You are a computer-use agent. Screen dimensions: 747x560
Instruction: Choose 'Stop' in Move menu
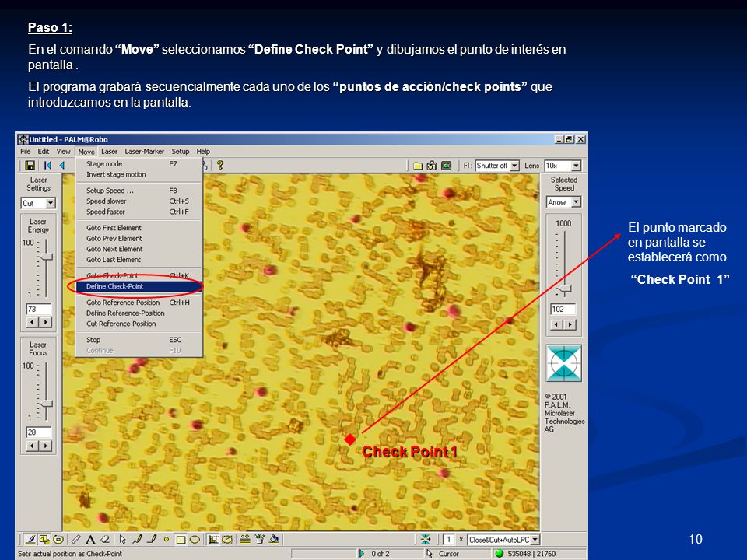click(x=139, y=340)
